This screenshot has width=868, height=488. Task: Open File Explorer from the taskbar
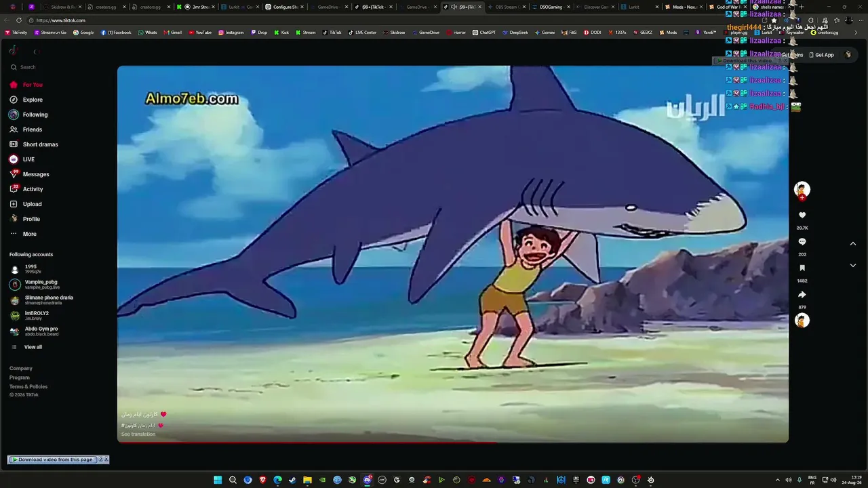point(307,480)
